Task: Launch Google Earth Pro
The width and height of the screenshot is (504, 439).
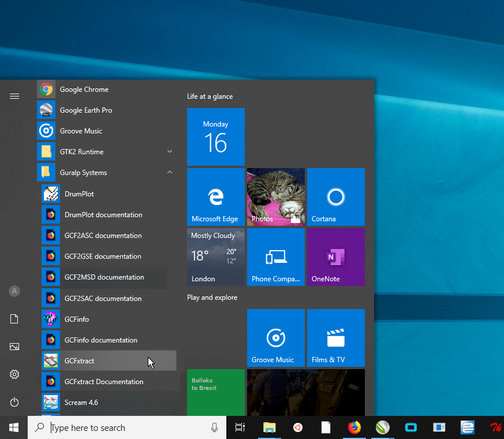Action: pos(106,110)
